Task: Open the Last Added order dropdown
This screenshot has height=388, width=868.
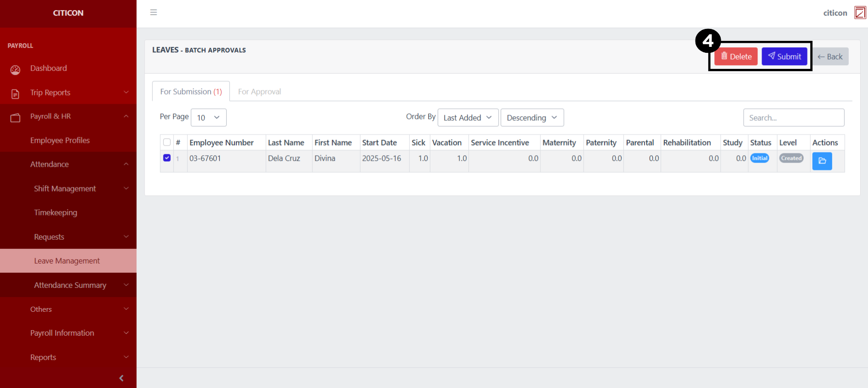Action: (467, 118)
